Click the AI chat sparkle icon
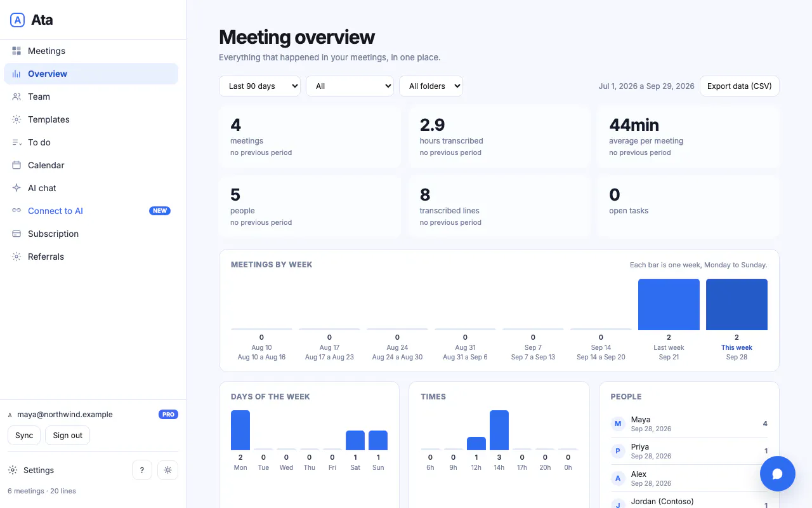Screen dimensions: 812x508 point(16,188)
